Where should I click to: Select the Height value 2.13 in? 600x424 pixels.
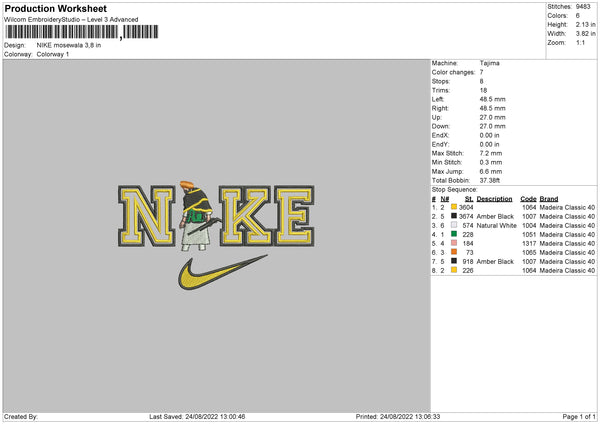[x=586, y=24]
